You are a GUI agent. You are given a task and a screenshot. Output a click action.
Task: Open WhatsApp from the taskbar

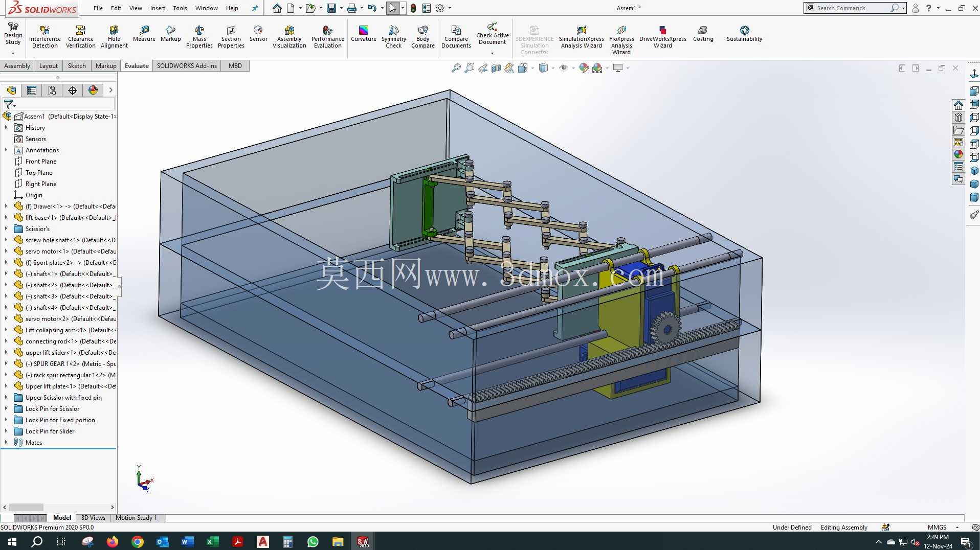[x=313, y=541]
